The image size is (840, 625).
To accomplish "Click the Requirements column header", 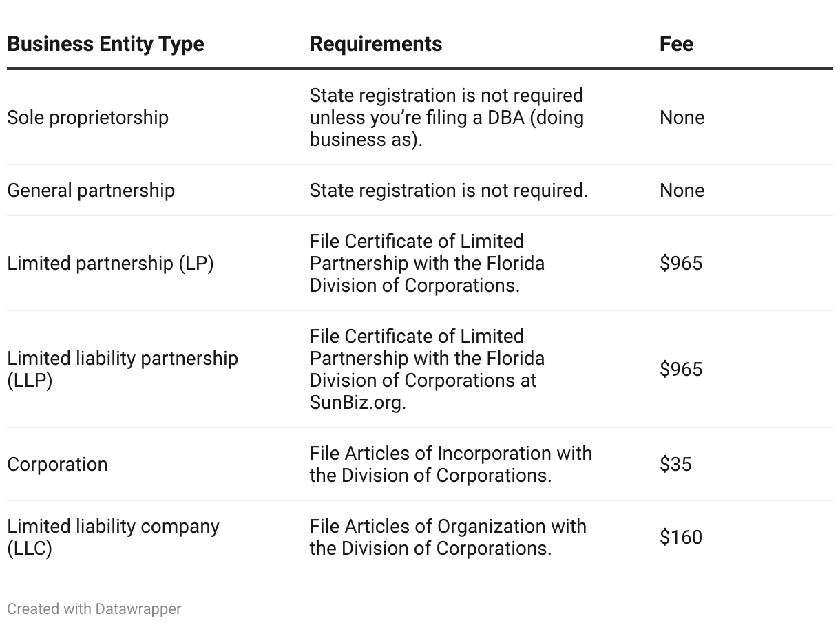I will (376, 44).
